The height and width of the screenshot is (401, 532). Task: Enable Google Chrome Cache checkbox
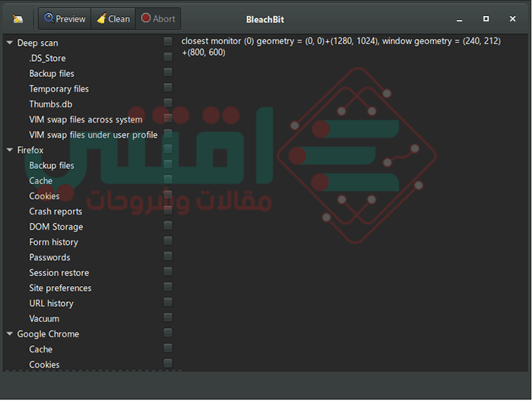point(168,348)
